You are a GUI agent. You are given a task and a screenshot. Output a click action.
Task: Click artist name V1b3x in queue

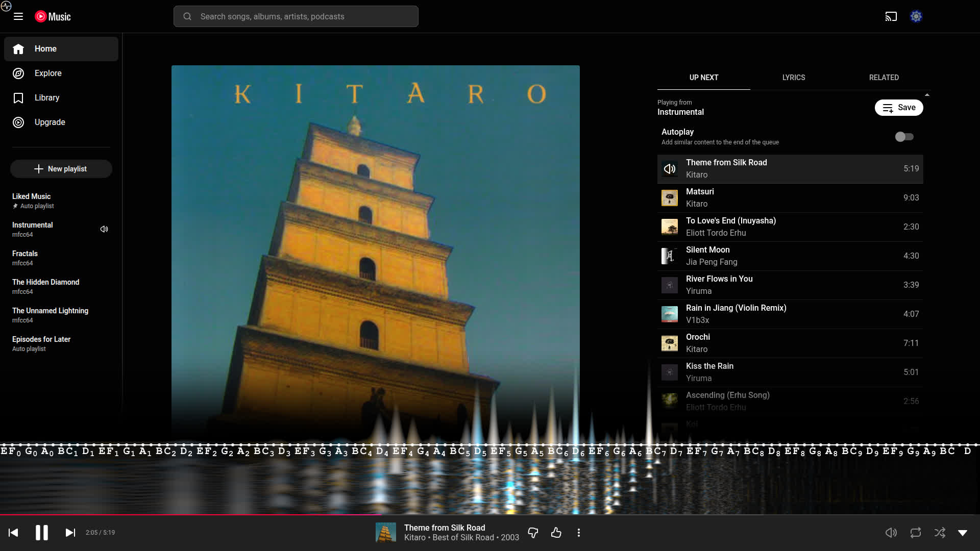click(x=697, y=320)
